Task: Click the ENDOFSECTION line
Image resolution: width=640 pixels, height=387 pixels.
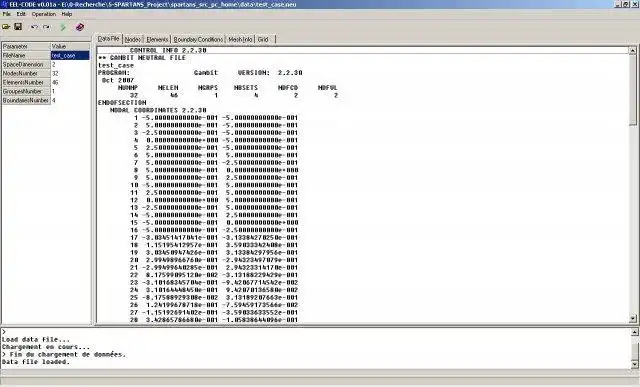Action: (x=122, y=102)
